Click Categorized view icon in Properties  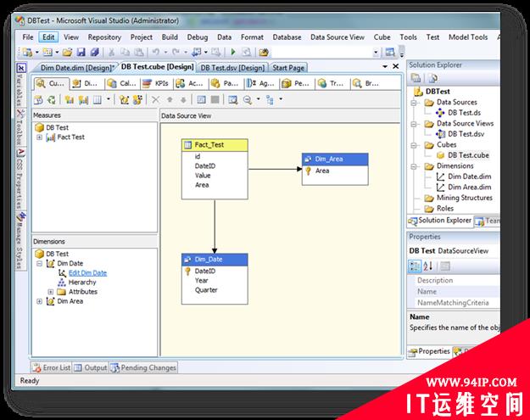point(415,266)
